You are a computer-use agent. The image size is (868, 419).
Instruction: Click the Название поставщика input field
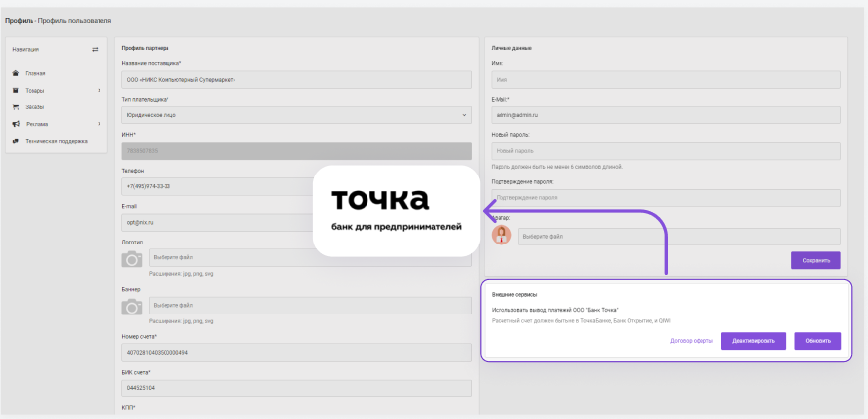pyautogui.click(x=296, y=79)
